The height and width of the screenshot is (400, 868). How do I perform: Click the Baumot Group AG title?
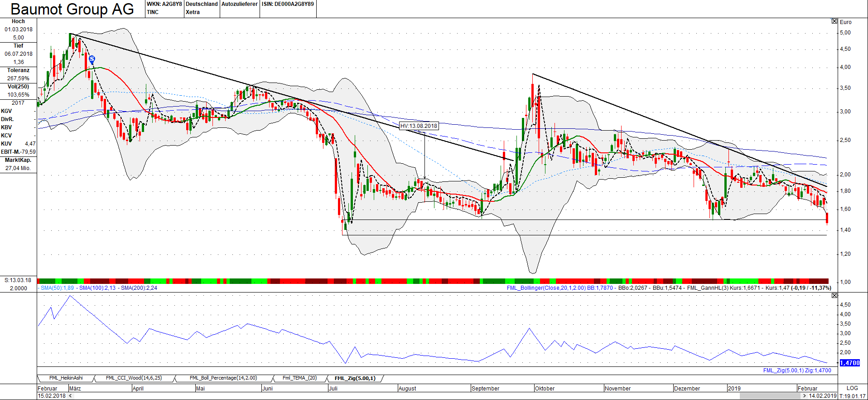coord(72,9)
